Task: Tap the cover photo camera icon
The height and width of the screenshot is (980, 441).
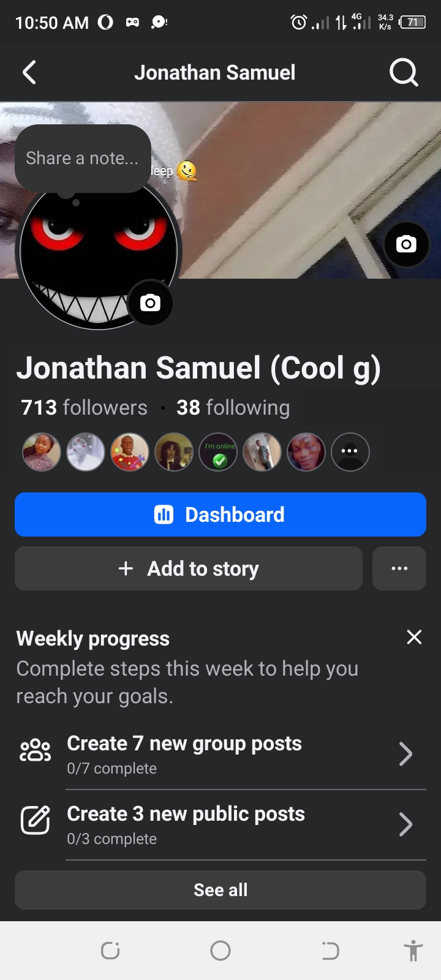Action: tap(406, 244)
